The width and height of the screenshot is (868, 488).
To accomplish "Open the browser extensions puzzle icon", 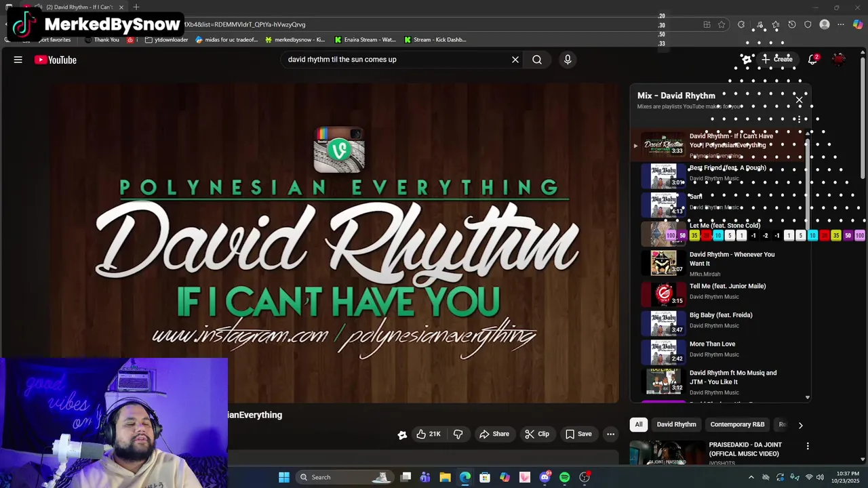I will click(741, 24).
